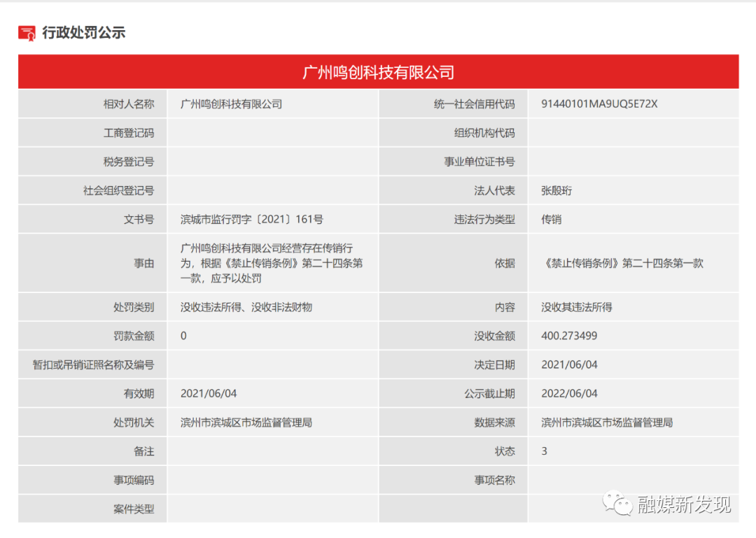Image resolution: width=756 pixels, height=538 pixels.
Task: Click the 事项名称 label
Action: coord(494,481)
